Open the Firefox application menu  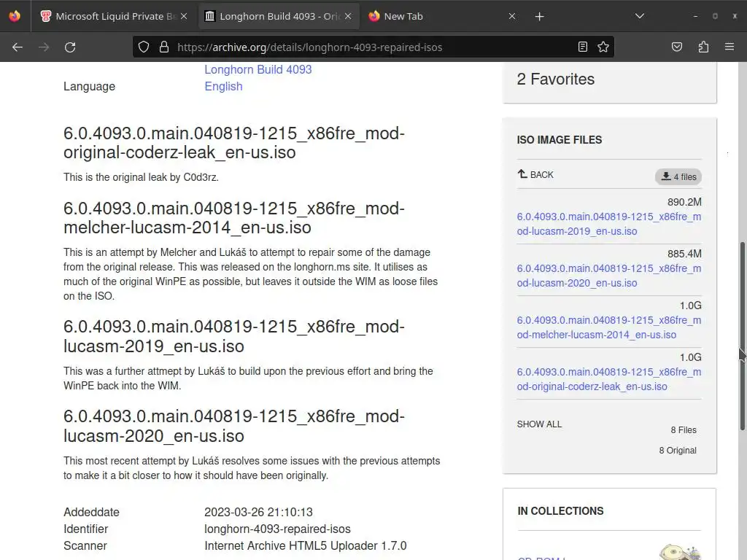tap(729, 47)
